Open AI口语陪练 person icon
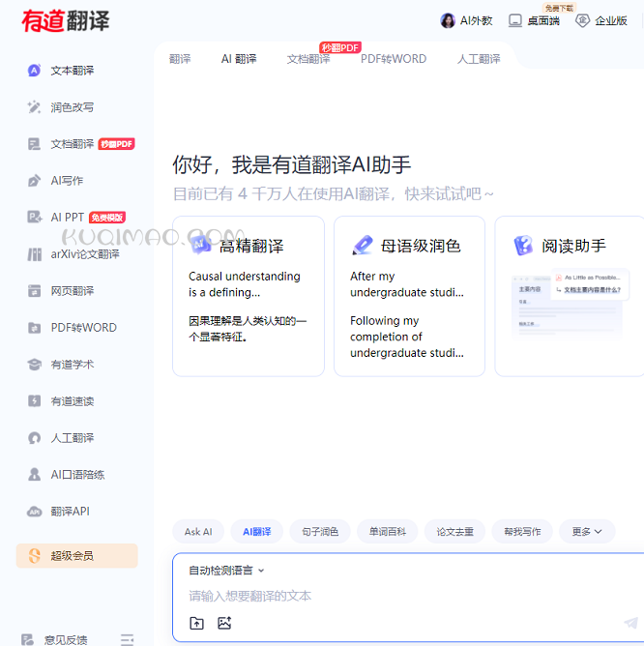 [x=34, y=474]
